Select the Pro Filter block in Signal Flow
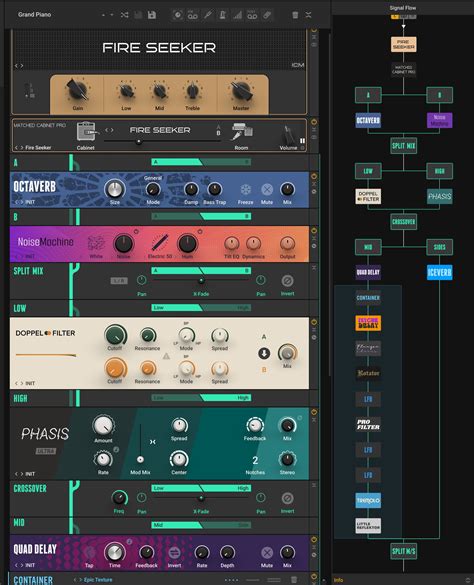 click(368, 424)
